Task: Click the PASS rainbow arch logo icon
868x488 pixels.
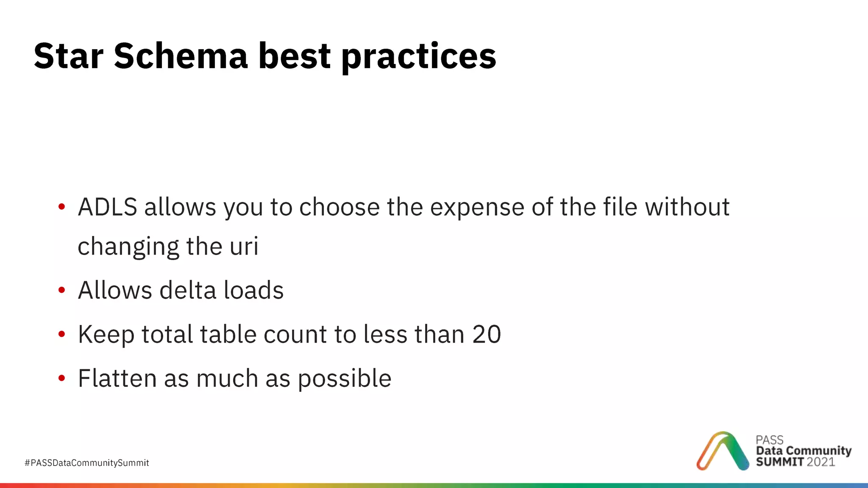Action: point(723,451)
